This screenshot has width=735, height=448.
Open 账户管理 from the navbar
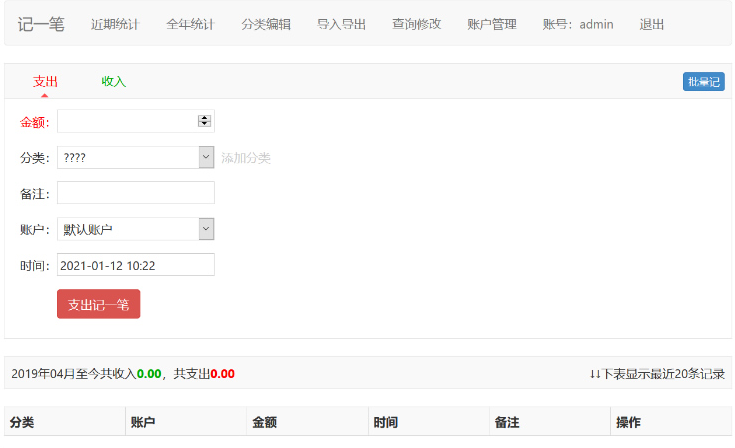[x=492, y=24]
